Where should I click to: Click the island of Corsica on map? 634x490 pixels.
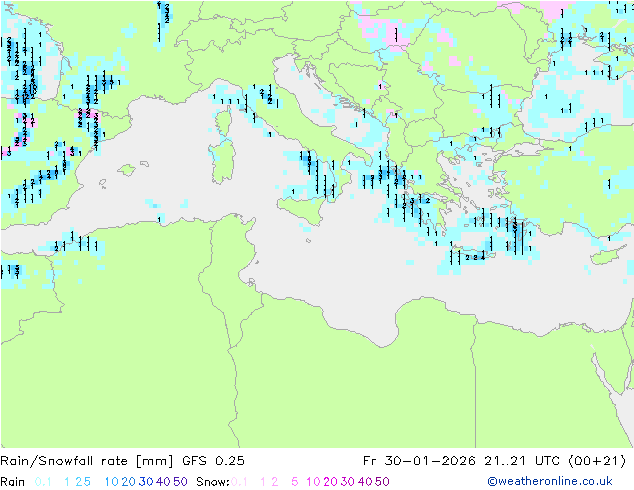point(223,123)
